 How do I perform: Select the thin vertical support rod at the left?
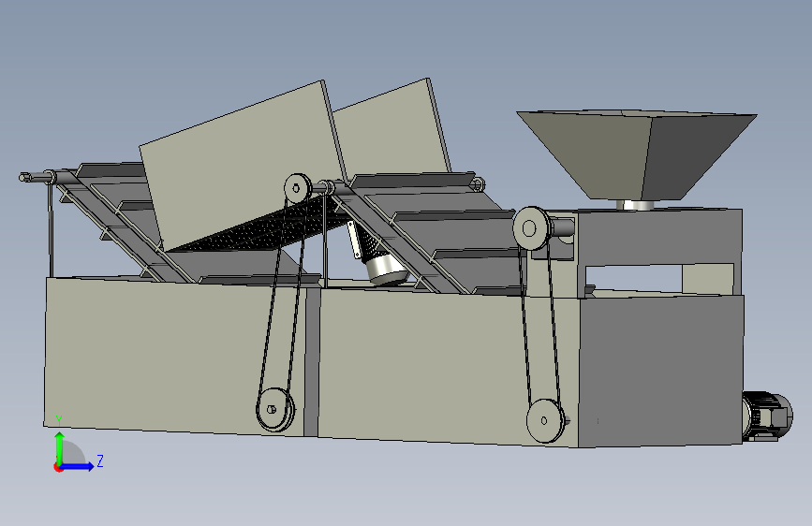tap(51, 230)
